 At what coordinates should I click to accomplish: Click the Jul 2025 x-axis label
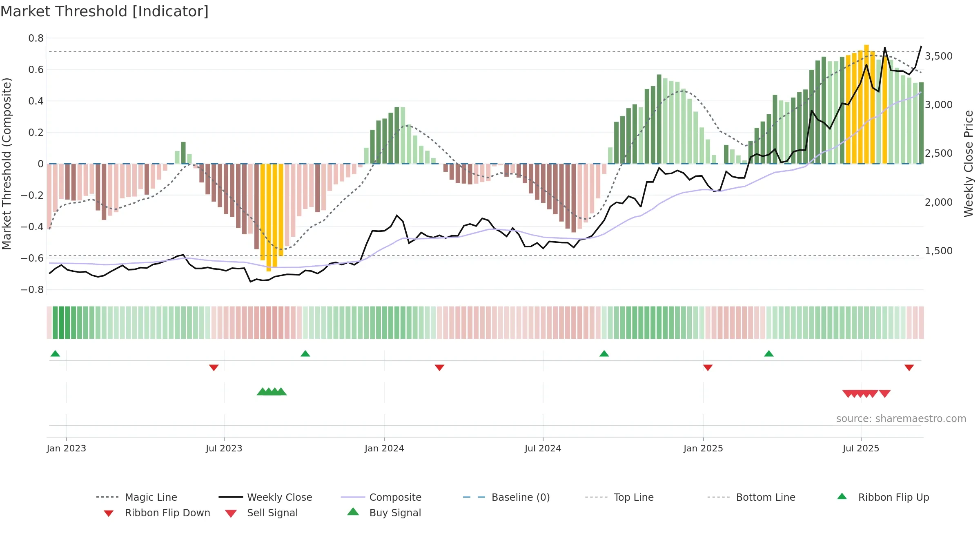pyautogui.click(x=861, y=449)
